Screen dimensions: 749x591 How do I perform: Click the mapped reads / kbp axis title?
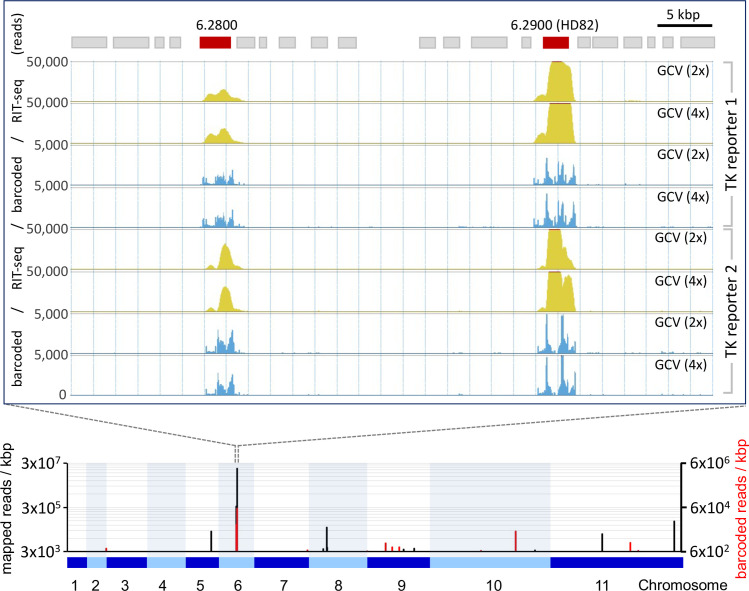point(7,508)
